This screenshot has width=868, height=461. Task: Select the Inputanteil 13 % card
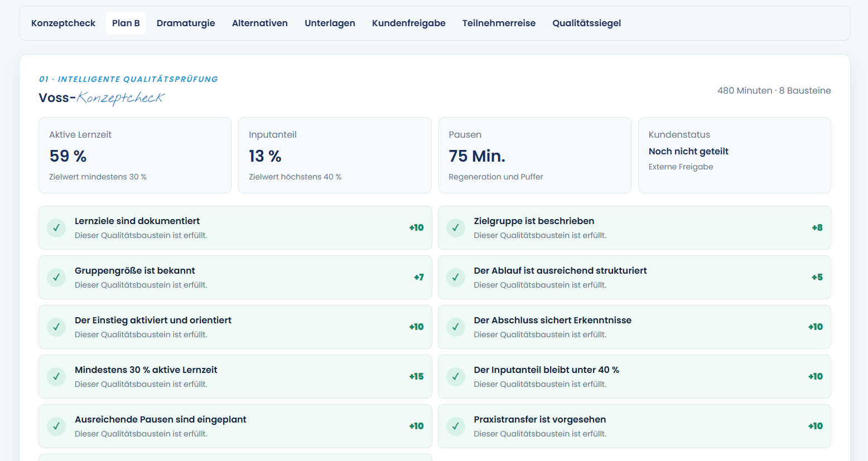tap(335, 155)
